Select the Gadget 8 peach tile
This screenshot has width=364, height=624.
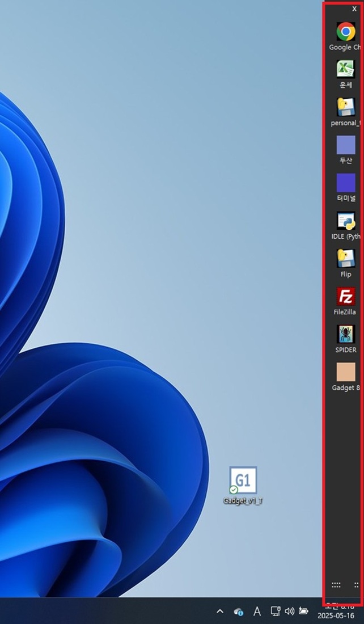coord(346,372)
